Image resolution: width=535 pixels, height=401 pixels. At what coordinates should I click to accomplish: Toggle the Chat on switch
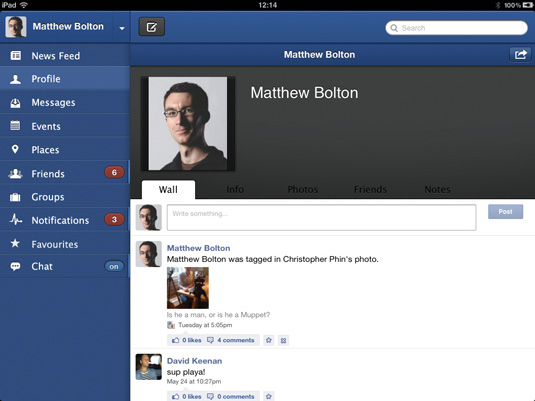coord(114,267)
